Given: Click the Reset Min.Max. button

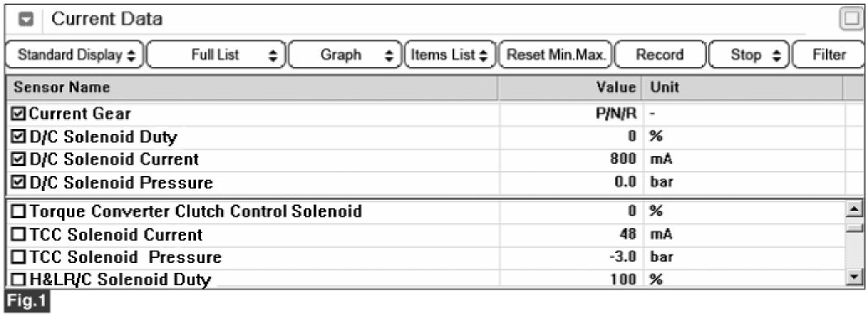Looking at the screenshot, I should click(x=556, y=55).
